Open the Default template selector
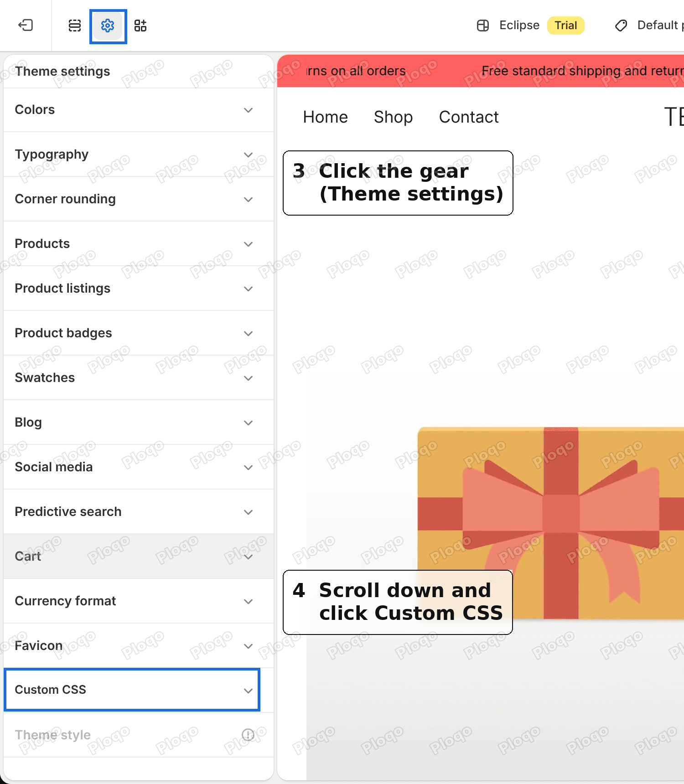This screenshot has width=684, height=784. click(x=649, y=25)
